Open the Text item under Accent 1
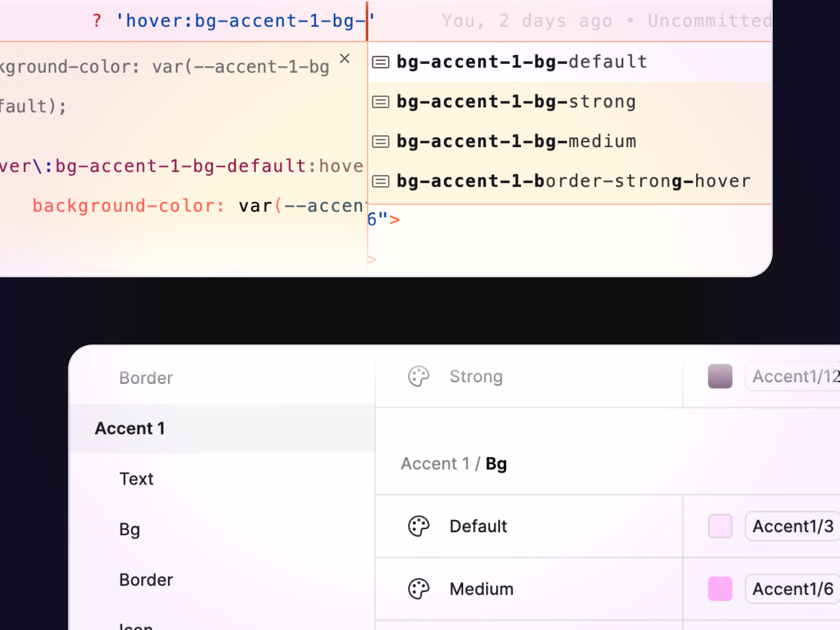The image size is (840, 630). 136,479
